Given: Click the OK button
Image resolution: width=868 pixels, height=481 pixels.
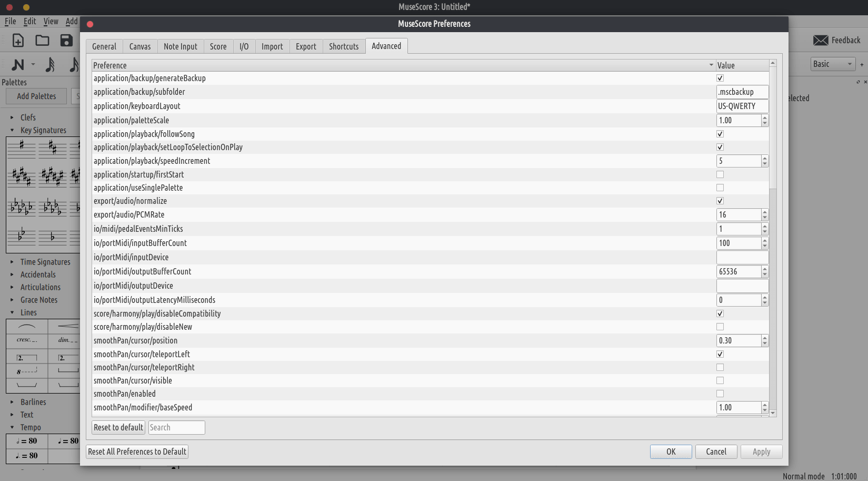Looking at the screenshot, I should click(x=671, y=452).
